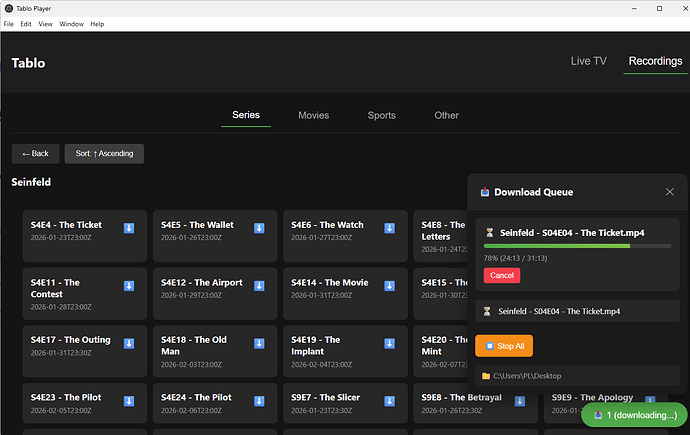Open the S4E14 - The Movie card title

(330, 282)
